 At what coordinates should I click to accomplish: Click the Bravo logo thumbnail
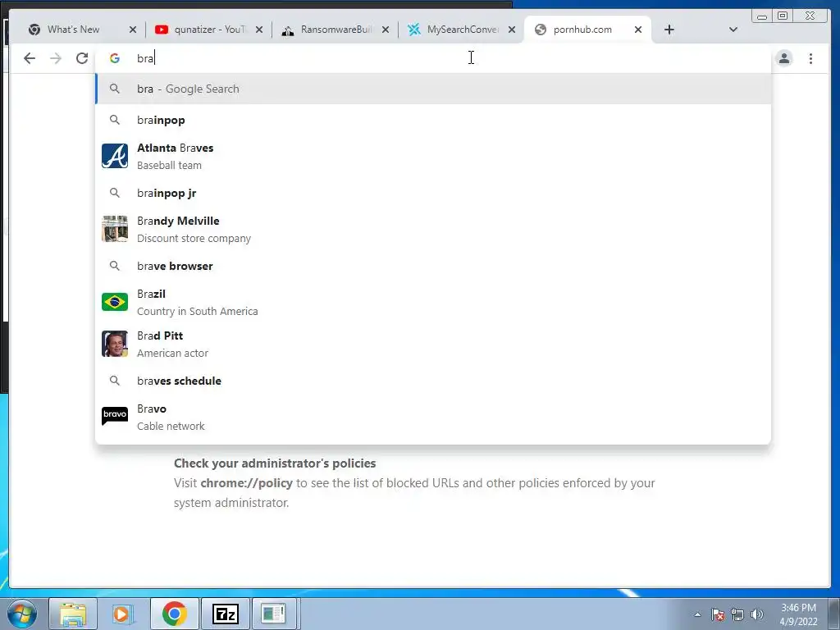click(x=115, y=416)
